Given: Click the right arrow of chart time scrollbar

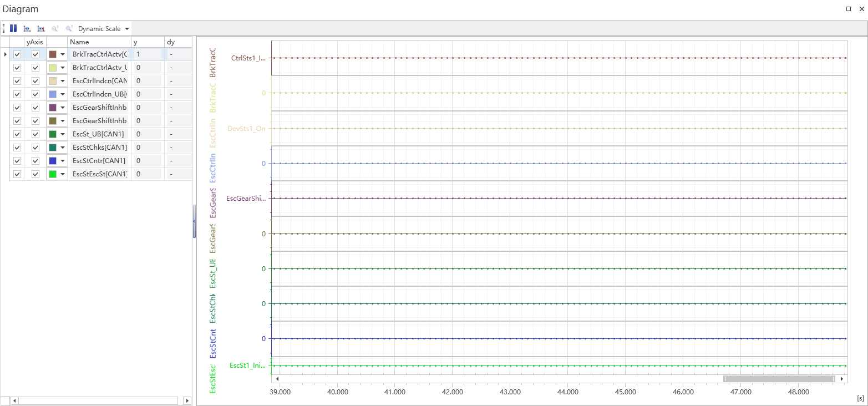Looking at the screenshot, I should (842, 379).
